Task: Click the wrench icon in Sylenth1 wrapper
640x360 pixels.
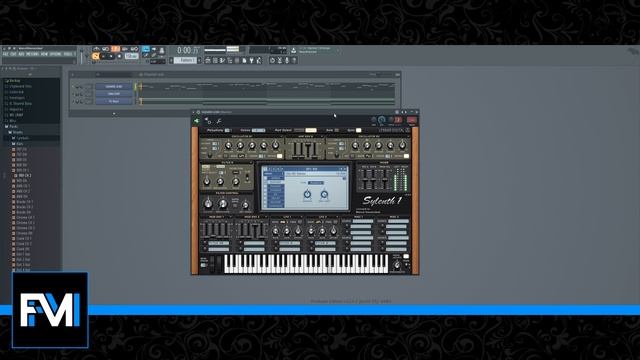Action: coord(219,121)
